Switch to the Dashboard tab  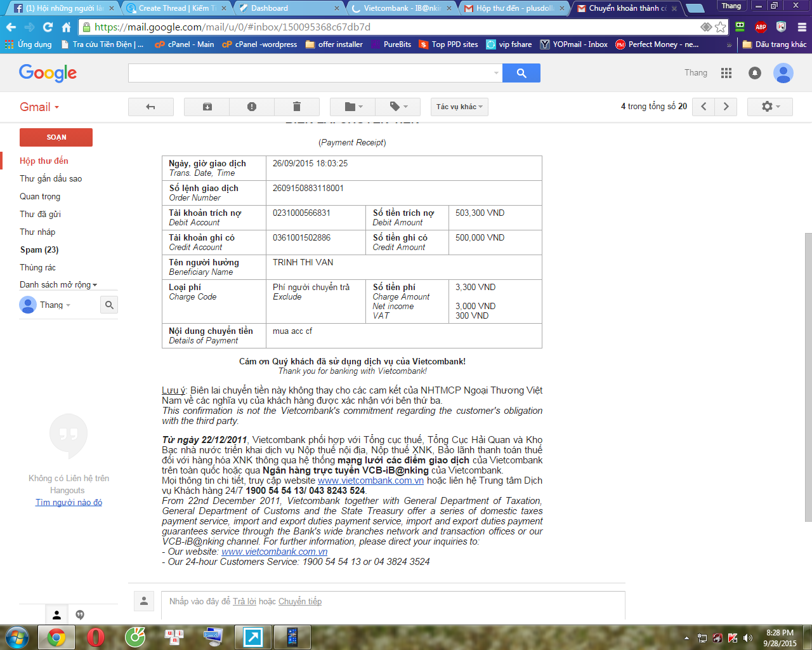(289, 8)
